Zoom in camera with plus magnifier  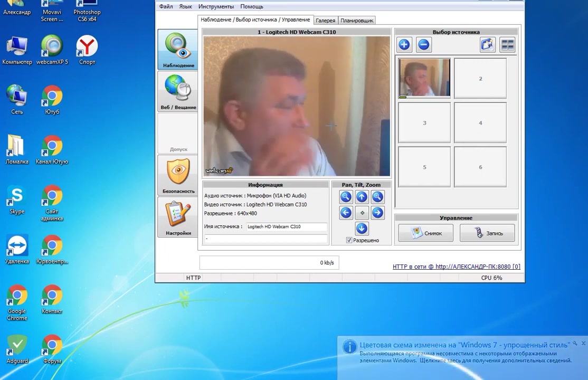tap(377, 197)
